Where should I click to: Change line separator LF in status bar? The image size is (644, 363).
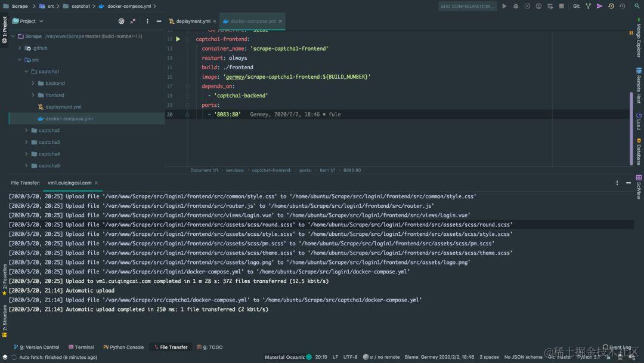[x=335, y=357]
